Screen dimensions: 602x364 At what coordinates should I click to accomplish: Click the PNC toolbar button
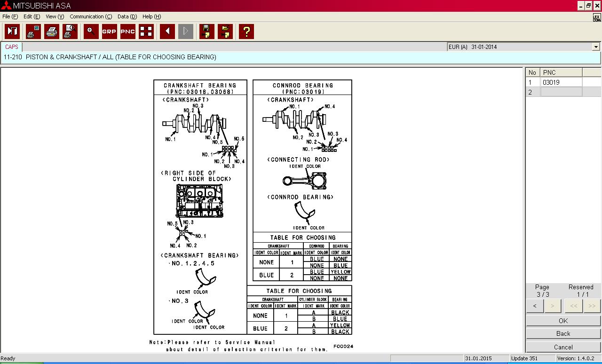(127, 32)
